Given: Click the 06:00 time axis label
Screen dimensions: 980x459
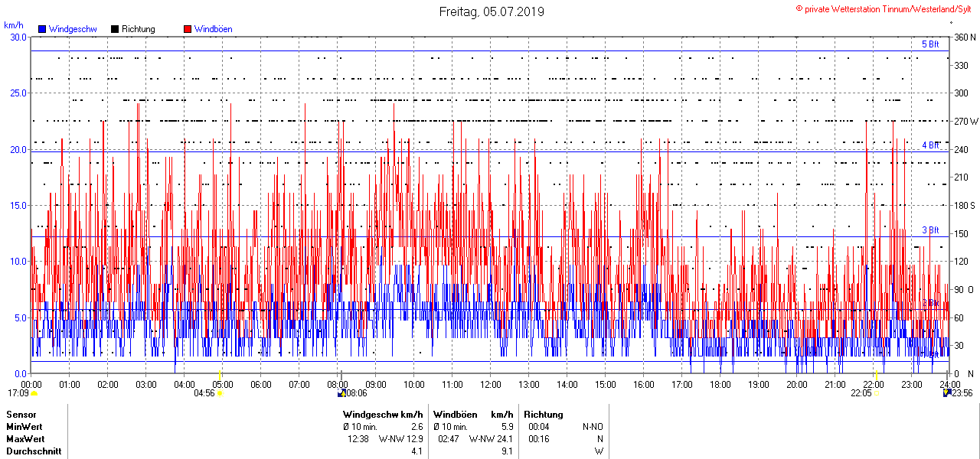Looking at the screenshot, I should point(261,384).
